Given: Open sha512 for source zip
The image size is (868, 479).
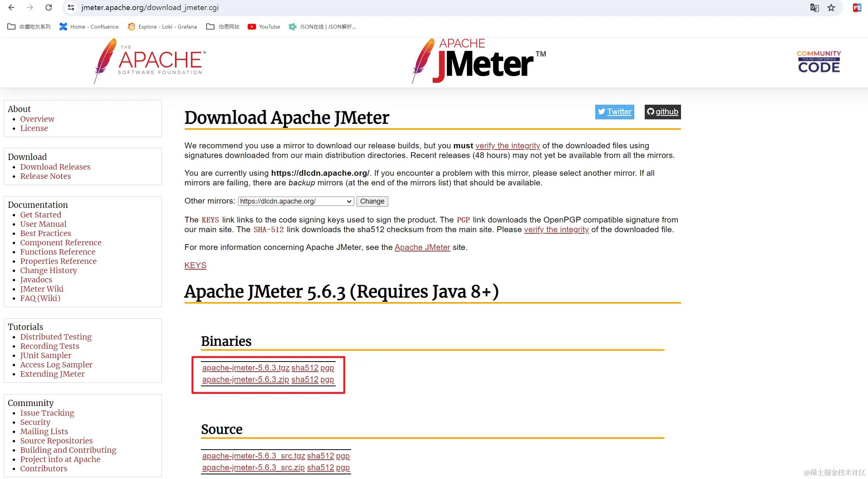Looking at the screenshot, I should pyautogui.click(x=320, y=467).
